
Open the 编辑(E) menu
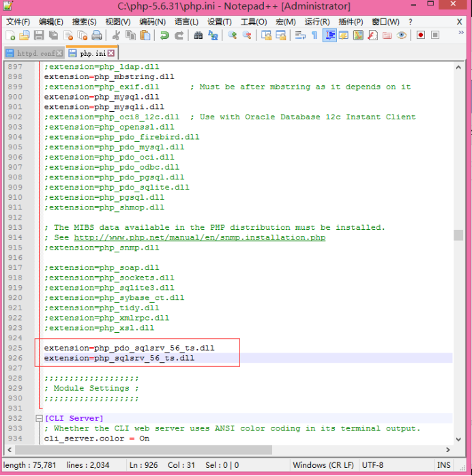coord(51,22)
